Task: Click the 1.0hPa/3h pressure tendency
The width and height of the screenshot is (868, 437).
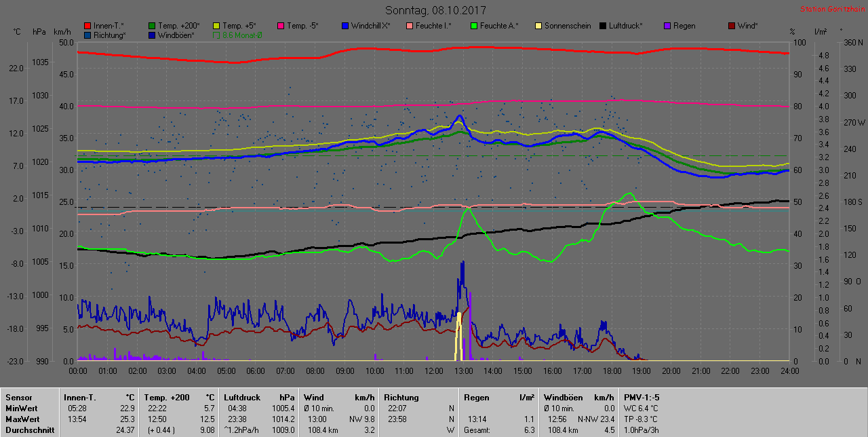Action: pos(642,430)
